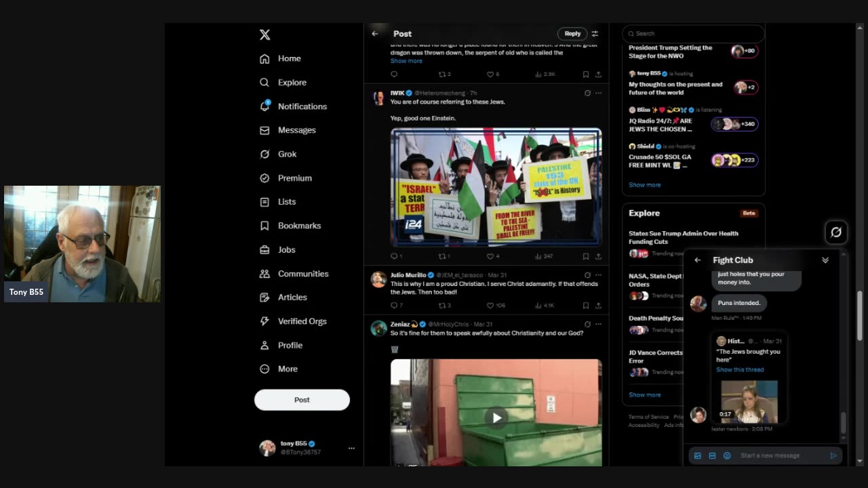The height and width of the screenshot is (488, 868).
Task: Click the Verified Orgs lightning icon
Action: click(x=264, y=321)
